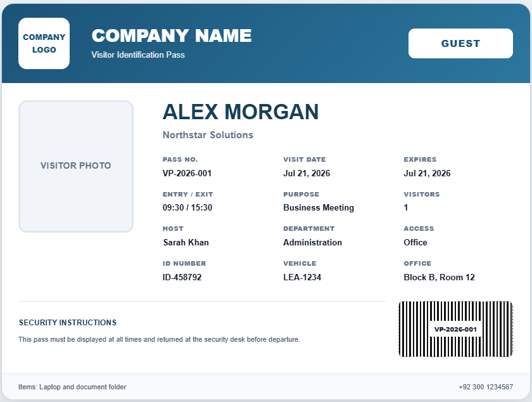This screenshot has height=402, width=532.
Task: Click the Items: Laptop and document folder text
Action: [72, 387]
